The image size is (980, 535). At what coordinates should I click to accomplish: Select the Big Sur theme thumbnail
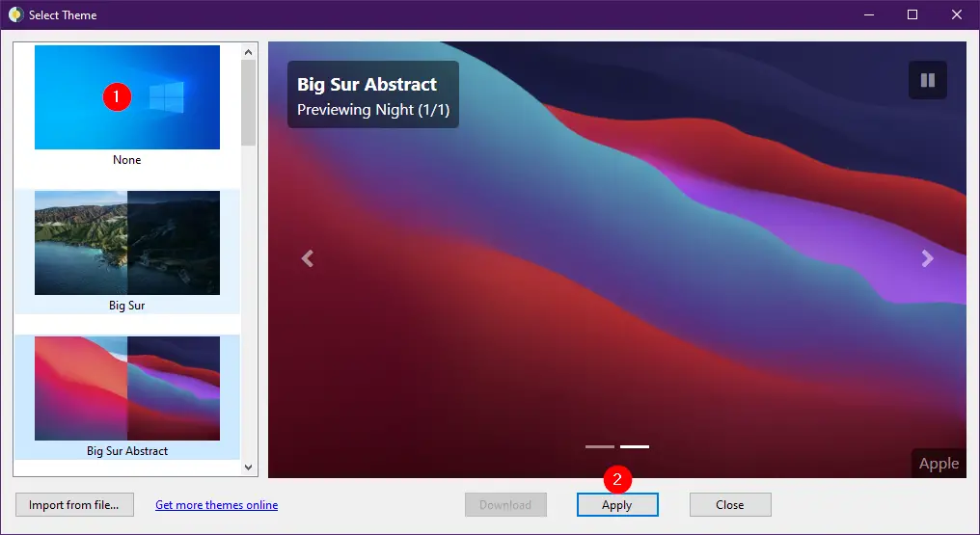pos(127,243)
